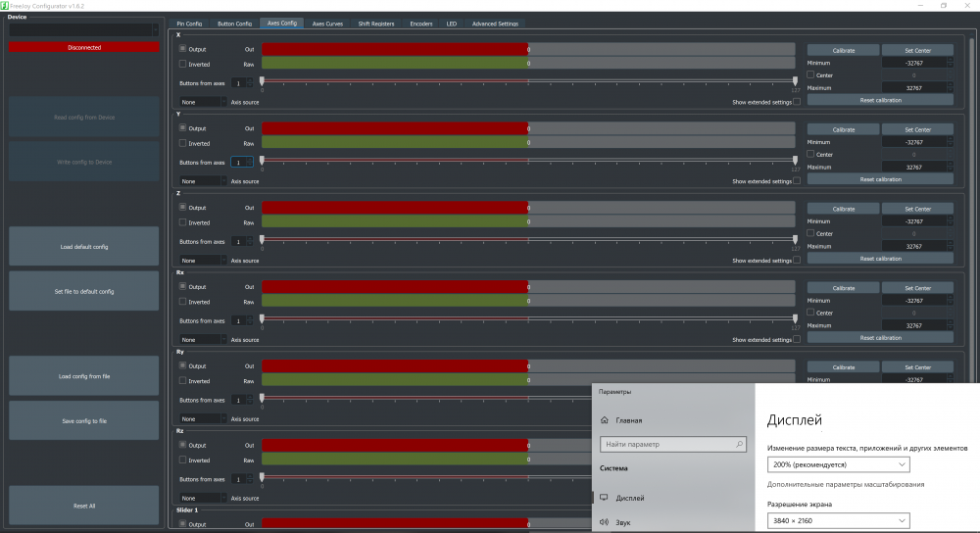Click Set Center for Y axis
This screenshot has width=980, height=533.
click(x=917, y=129)
